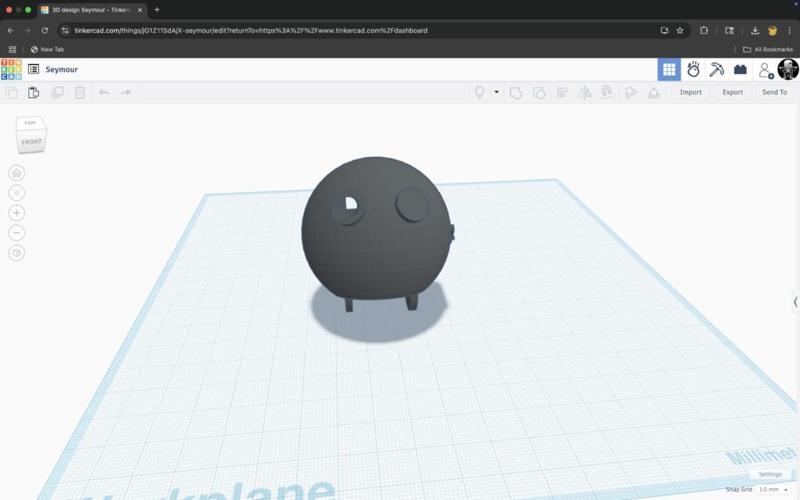Switch to Bricks mode

[740, 69]
